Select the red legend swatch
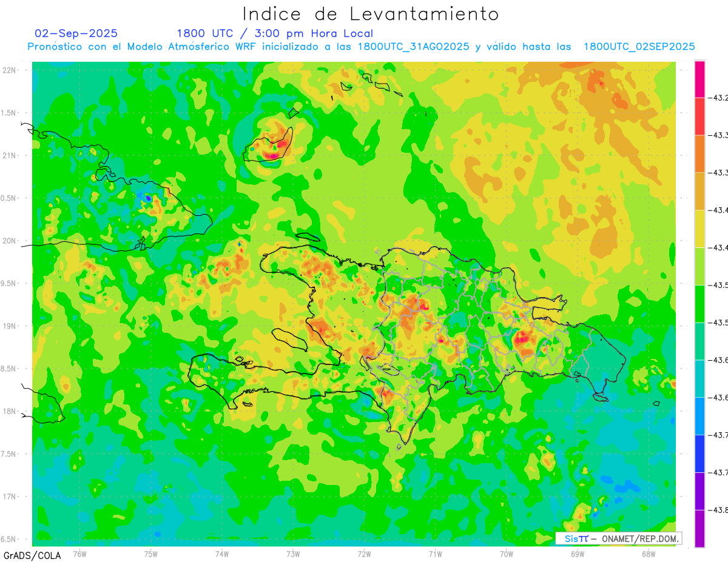Viewport: 728px width, 562px height. tap(699, 116)
